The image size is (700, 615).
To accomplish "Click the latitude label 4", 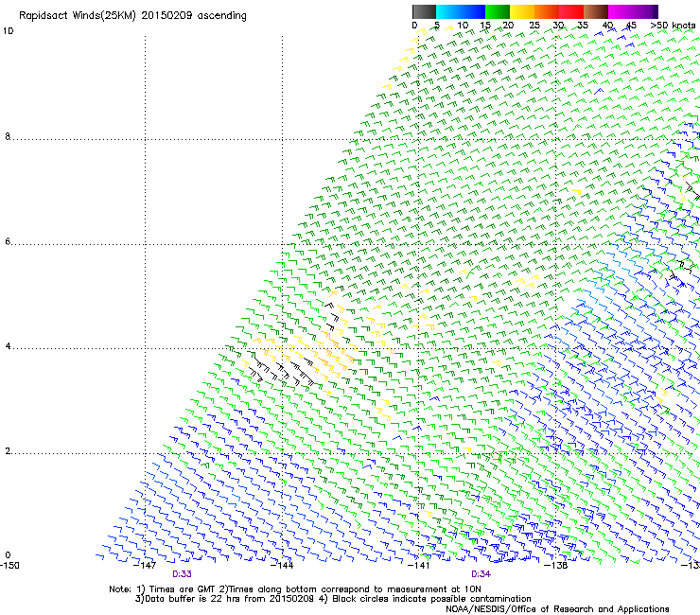I will click(8, 346).
